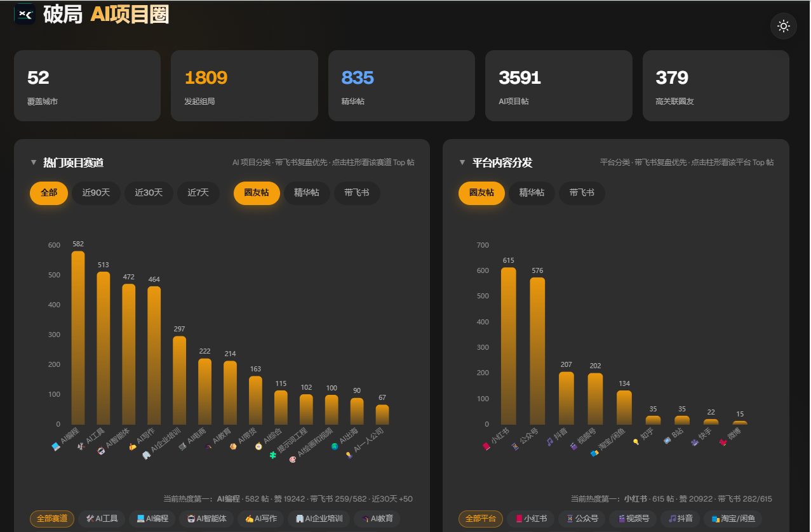Image resolution: width=811 pixels, height=532 pixels.
Task: Filter projects to 近30天
Action: 149,193
